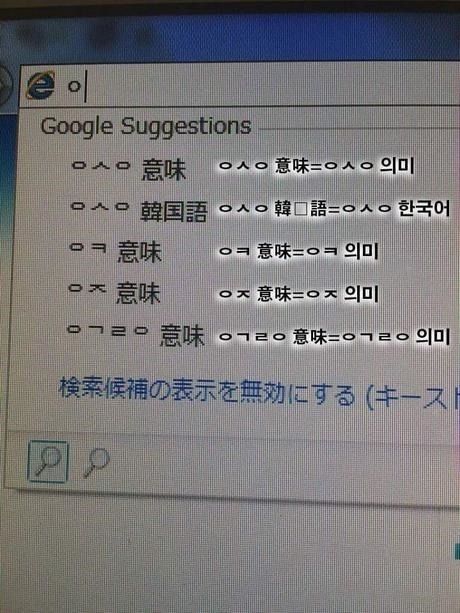Click the ㅇㅅㅇ characters of the first suggestion

tap(101, 165)
